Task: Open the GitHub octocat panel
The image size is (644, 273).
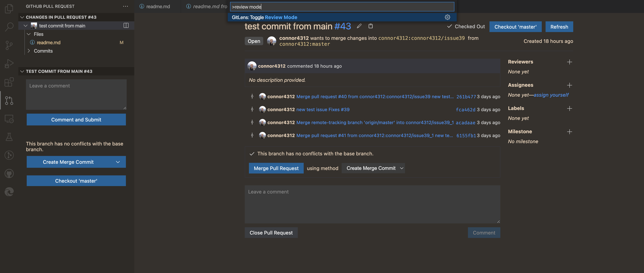Action: [x=9, y=174]
